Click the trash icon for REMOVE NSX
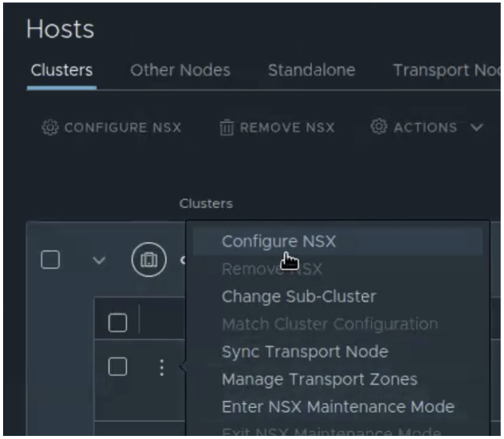This screenshot has height=439, width=504. (x=226, y=128)
